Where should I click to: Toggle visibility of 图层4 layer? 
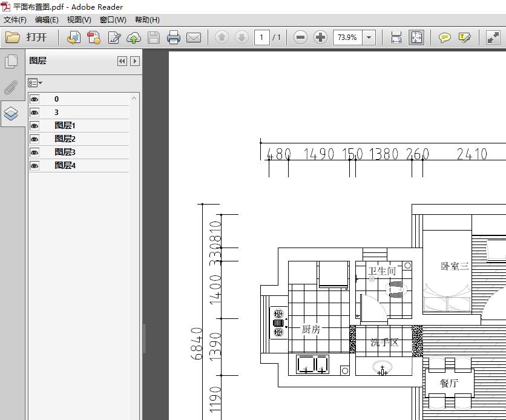pos(34,166)
